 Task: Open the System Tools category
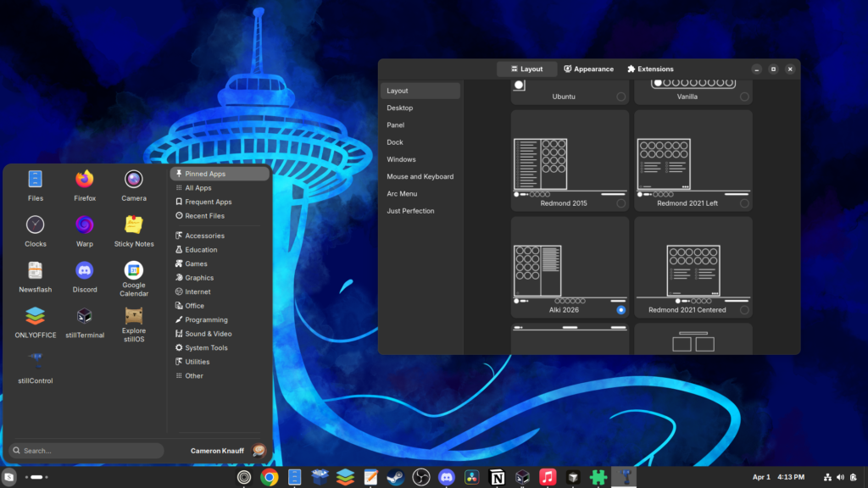[x=206, y=347]
